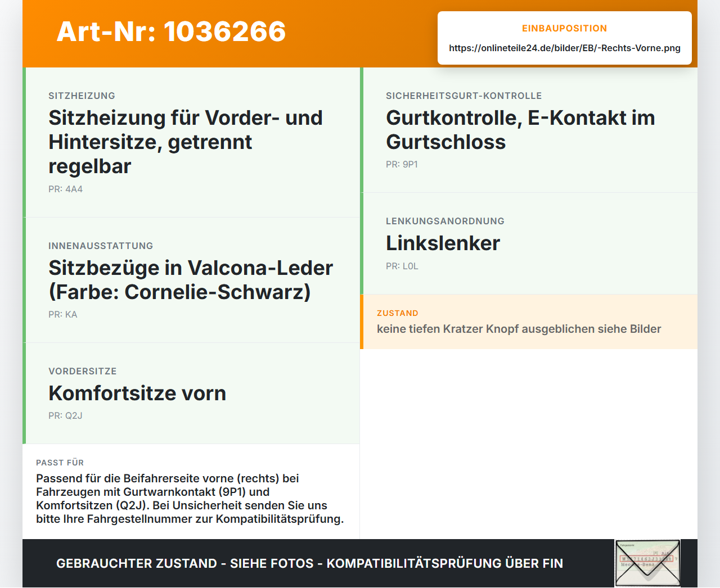Click the GEBRAUCHTER ZUSTAND footer banner text
Viewport: 720px width, 588px height.
pos(309,563)
